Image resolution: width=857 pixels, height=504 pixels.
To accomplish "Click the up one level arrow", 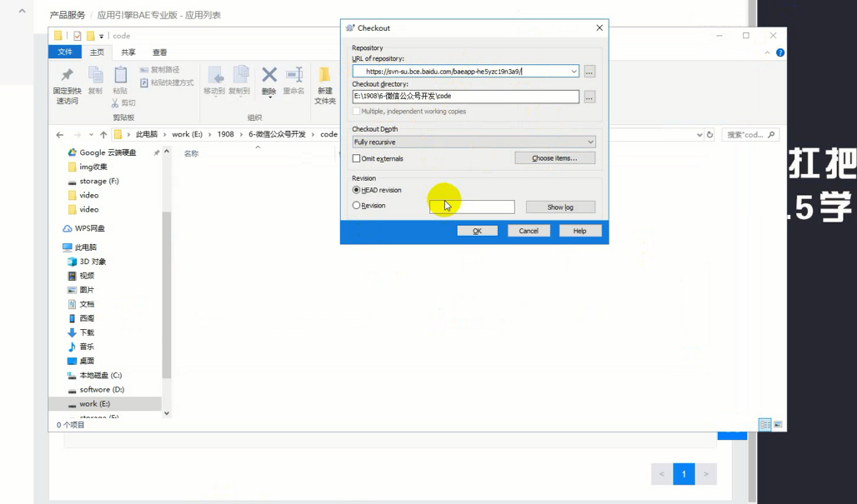I will (103, 134).
